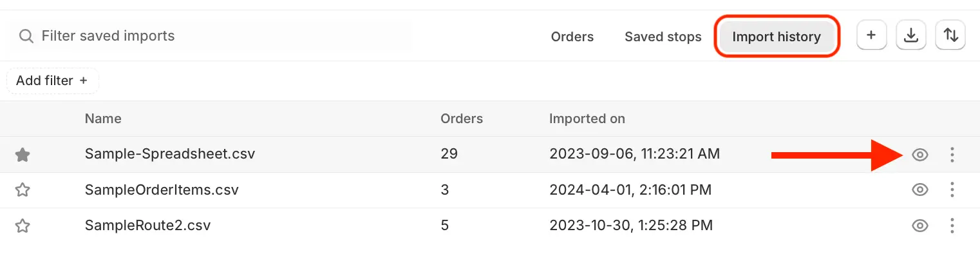The image size is (980, 254).
Task: Click the Imported on column header
Action: click(587, 119)
